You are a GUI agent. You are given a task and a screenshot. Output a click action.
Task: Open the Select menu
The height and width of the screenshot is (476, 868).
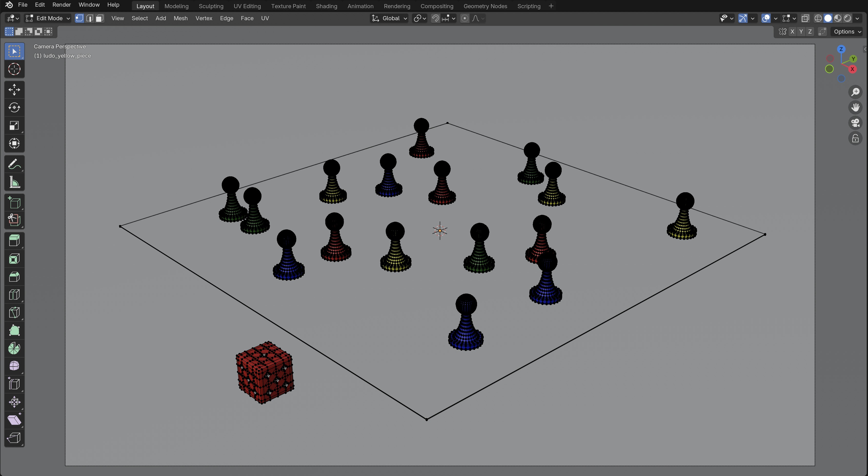pos(139,18)
